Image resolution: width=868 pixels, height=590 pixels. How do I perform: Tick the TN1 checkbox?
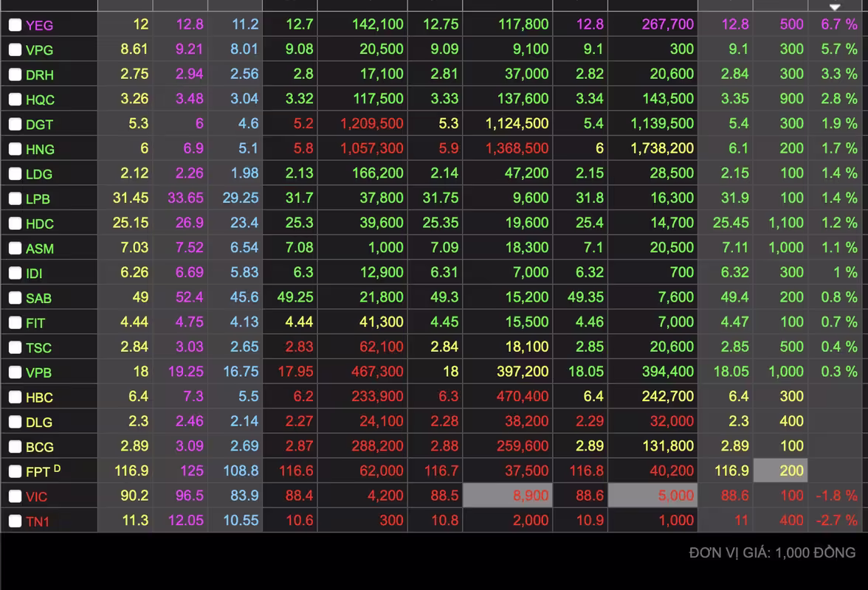coord(15,521)
